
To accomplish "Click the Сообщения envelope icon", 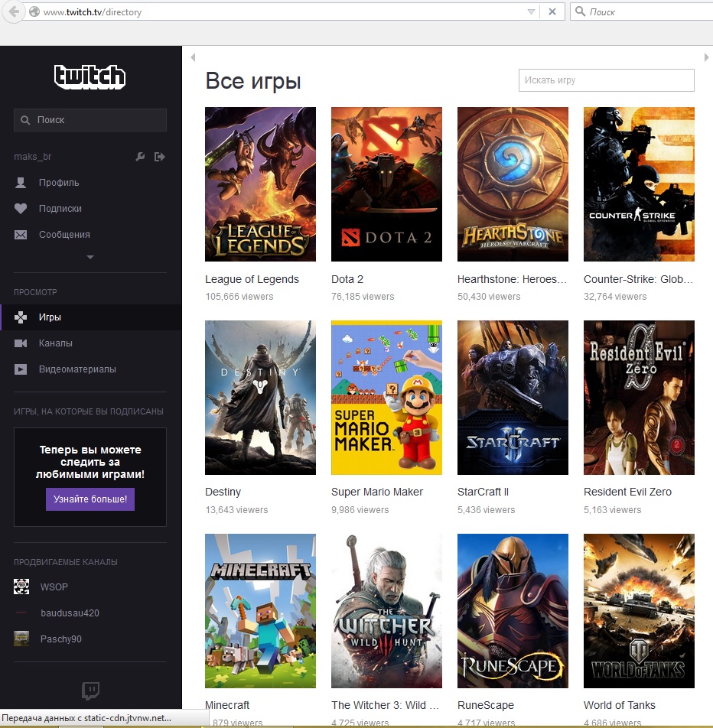I will (x=21, y=235).
